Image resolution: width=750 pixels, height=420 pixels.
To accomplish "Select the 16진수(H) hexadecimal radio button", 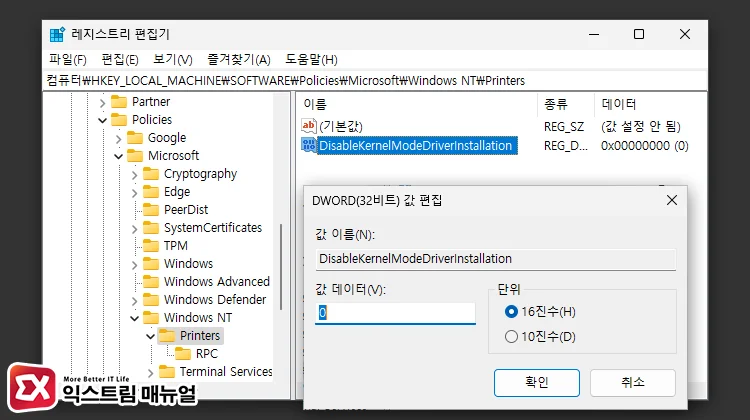I will pos(511,312).
